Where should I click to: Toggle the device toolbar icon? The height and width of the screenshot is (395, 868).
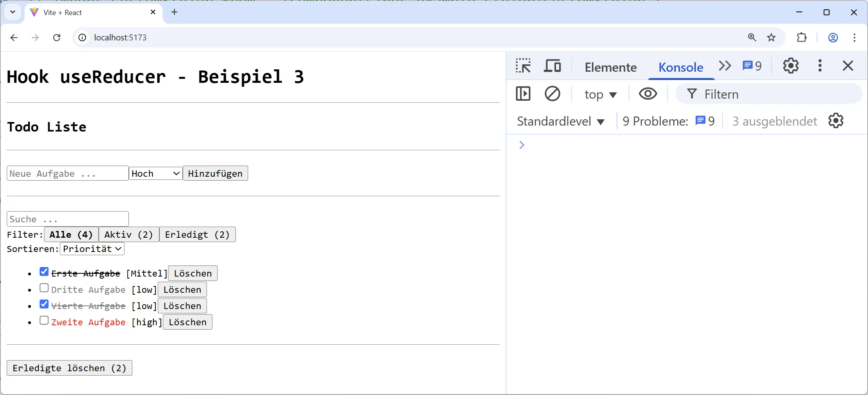click(552, 66)
